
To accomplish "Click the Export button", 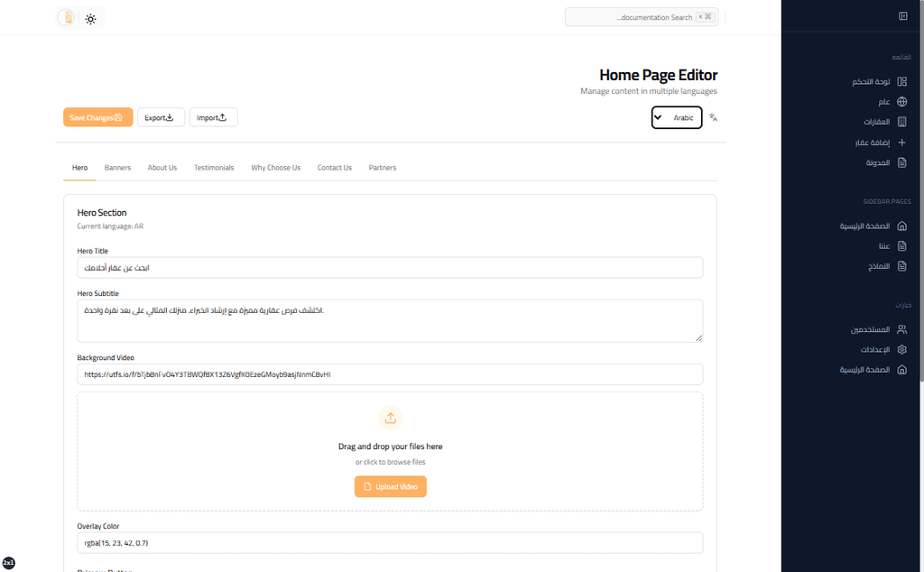I will [x=161, y=117].
